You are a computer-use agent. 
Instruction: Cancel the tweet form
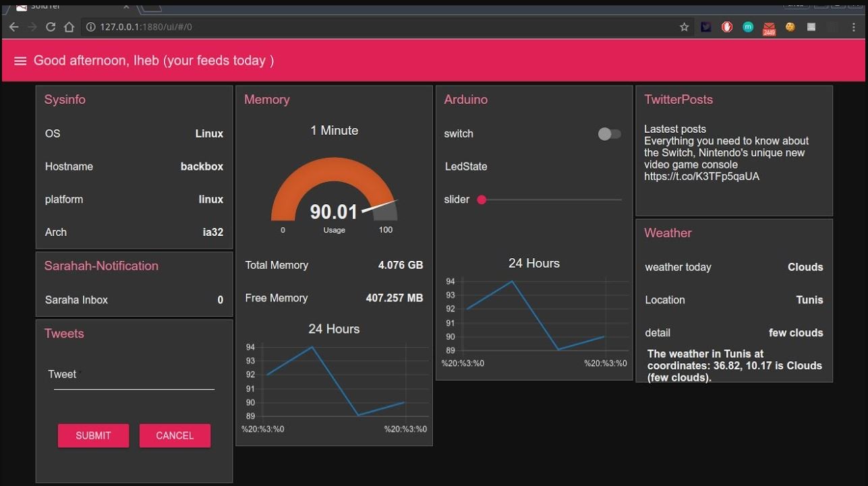tap(175, 435)
